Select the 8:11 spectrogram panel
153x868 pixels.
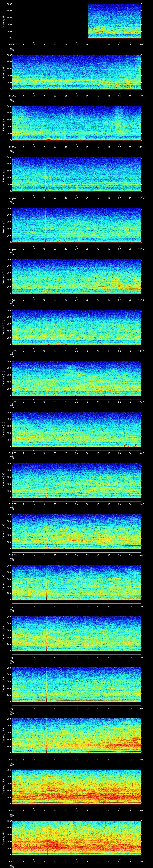76,123
